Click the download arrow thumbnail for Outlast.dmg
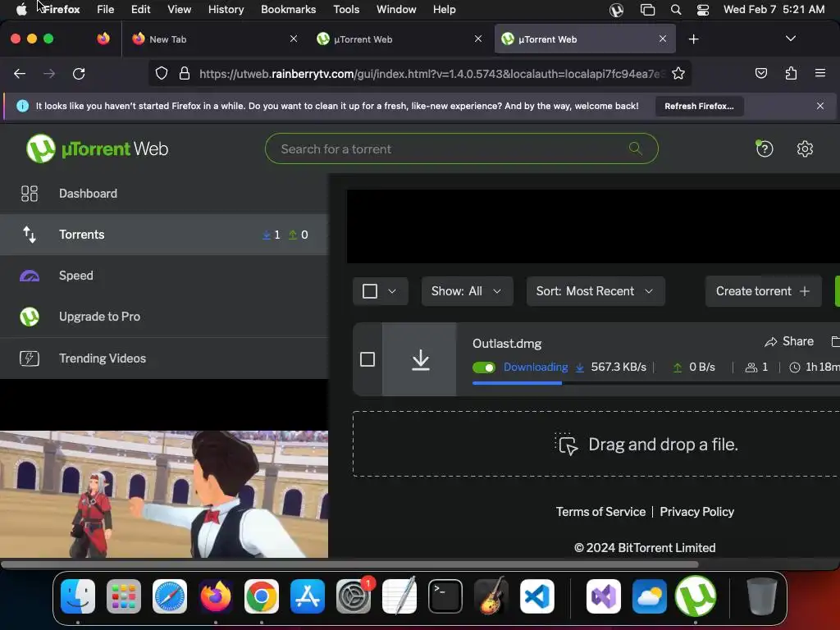This screenshot has width=840, height=630. click(x=420, y=359)
